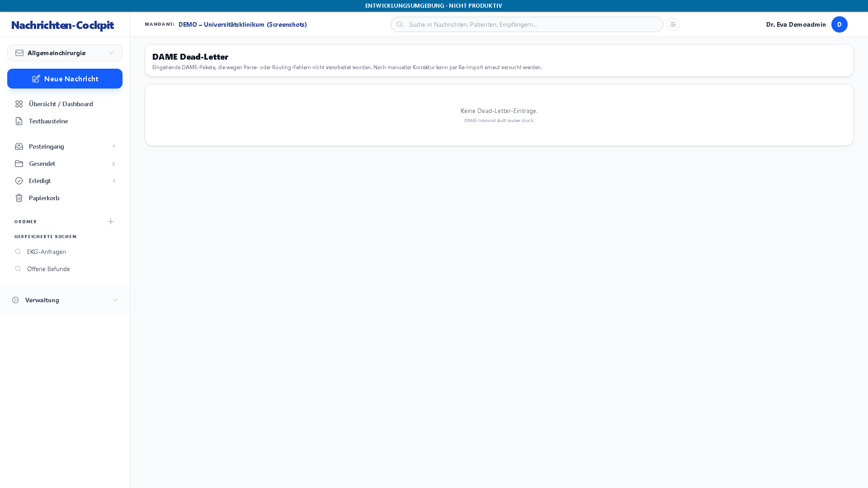The image size is (868, 488).
Task: Click the envelope icon beside Allgemeinchirurgie
Action: click(x=19, y=53)
